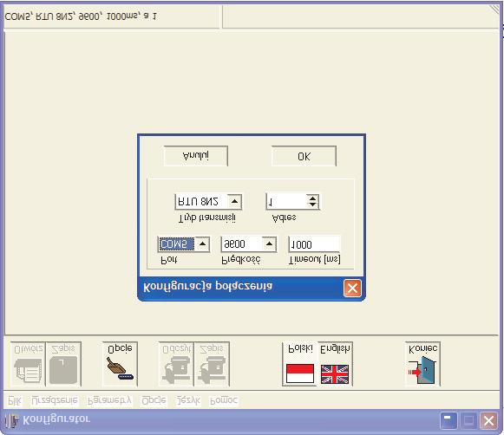The width and height of the screenshot is (504, 435).
Task: Open the Urządzenie menu
Action: pyautogui.click(x=55, y=400)
